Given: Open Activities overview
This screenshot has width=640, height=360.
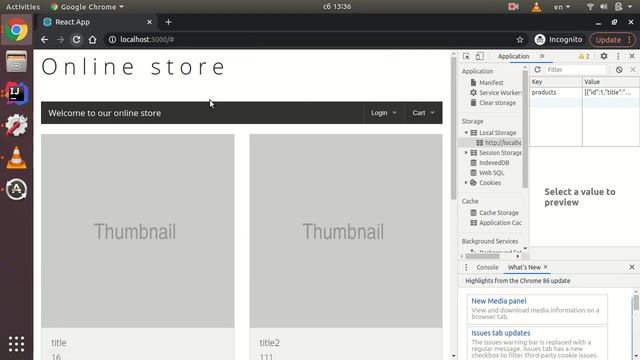Looking at the screenshot, I should (x=23, y=7).
